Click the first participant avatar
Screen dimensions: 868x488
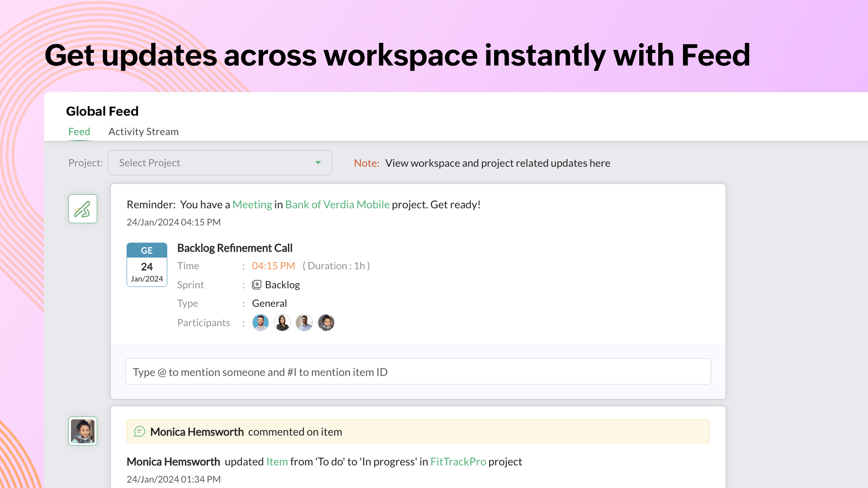tap(260, 323)
